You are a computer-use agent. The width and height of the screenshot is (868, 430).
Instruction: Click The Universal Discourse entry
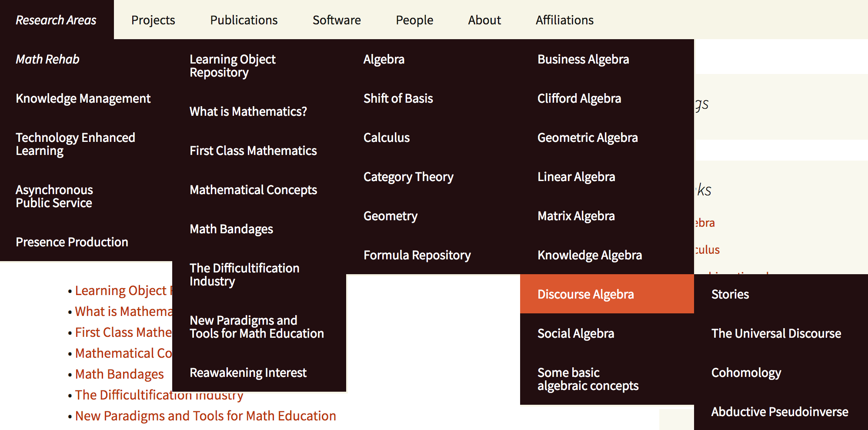776,333
